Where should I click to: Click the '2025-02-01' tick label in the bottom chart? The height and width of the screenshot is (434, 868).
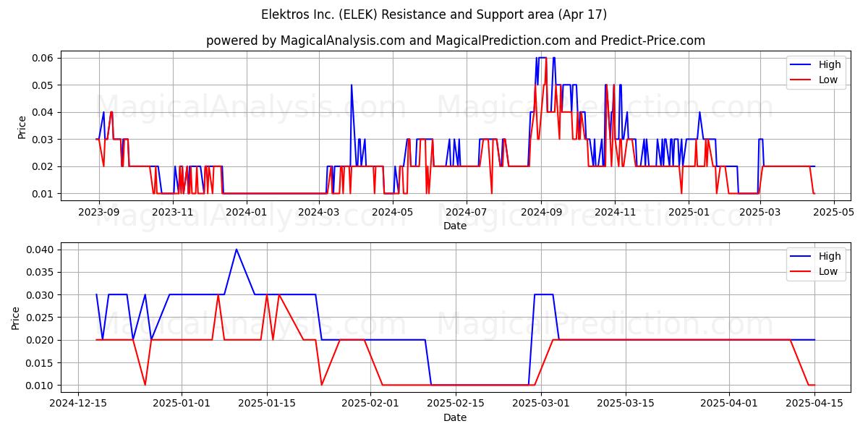pyautogui.click(x=370, y=404)
